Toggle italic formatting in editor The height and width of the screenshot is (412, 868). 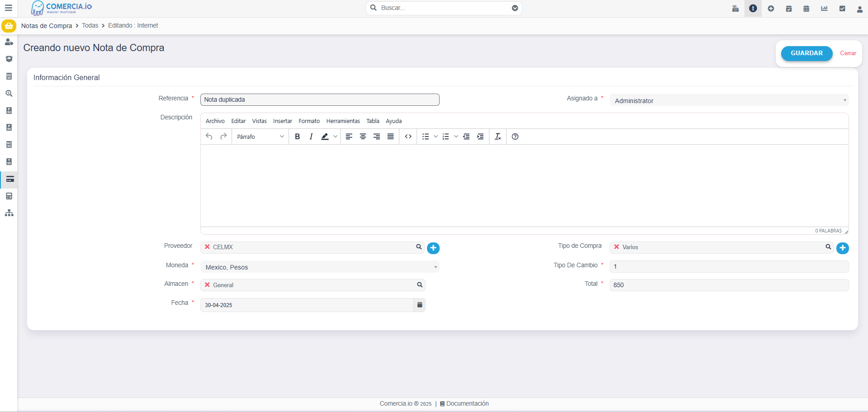click(311, 137)
